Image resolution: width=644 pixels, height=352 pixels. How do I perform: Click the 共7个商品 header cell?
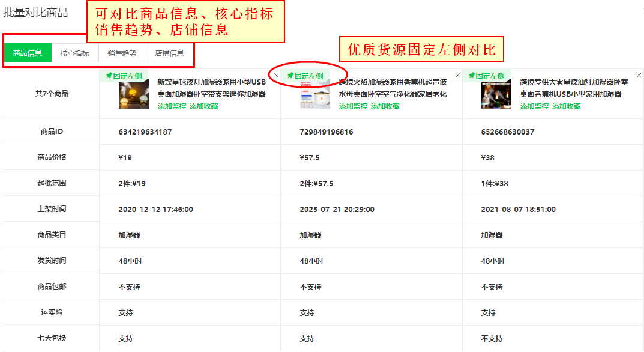pyautogui.click(x=52, y=94)
